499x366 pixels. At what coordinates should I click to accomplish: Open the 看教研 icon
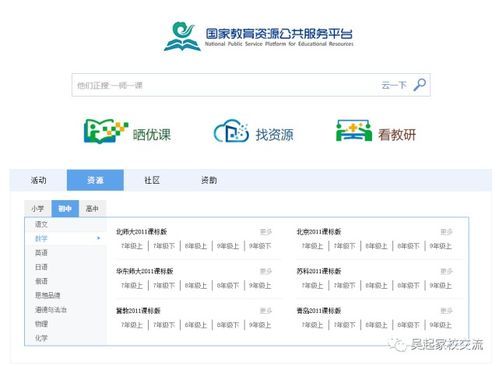pyautogui.click(x=354, y=131)
